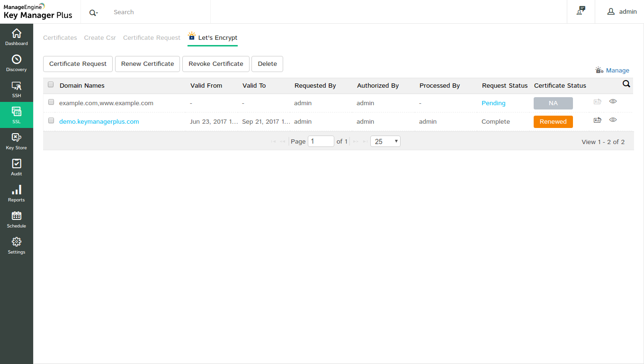The image size is (644, 364).
Task: Open the Schedule section
Action: point(17,219)
